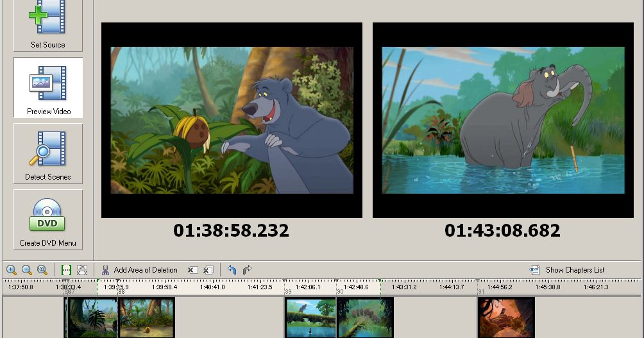Click the timeline ruler at 1:37:50.8
The image size is (644, 338).
pos(21,287)
